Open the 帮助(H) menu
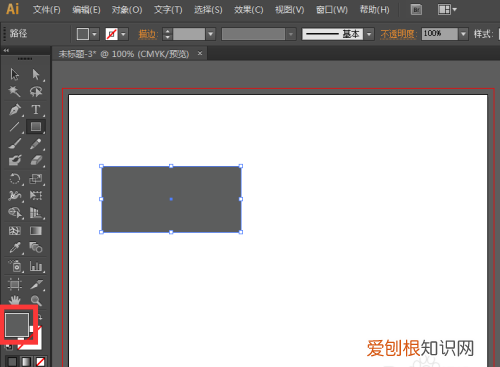This screenshot has width=500, height=367. click(374, 10)
